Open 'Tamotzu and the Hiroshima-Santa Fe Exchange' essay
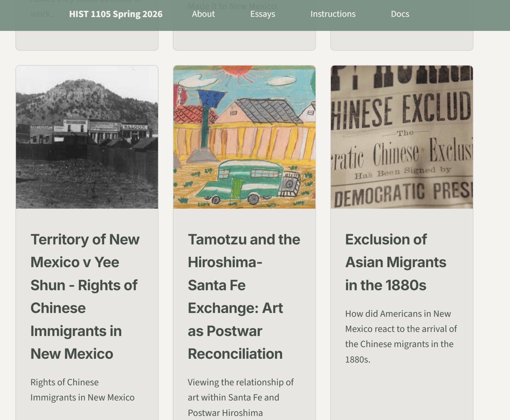Viewport: 510px width, 420px height. pyautogui.click(x=244, y=297)
